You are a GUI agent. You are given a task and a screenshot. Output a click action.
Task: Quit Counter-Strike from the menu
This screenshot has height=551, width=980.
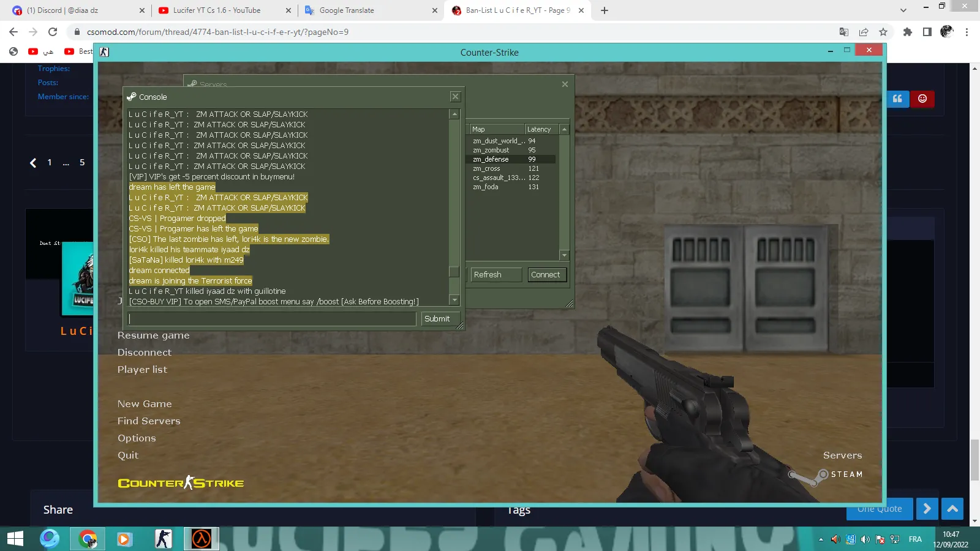128,455
